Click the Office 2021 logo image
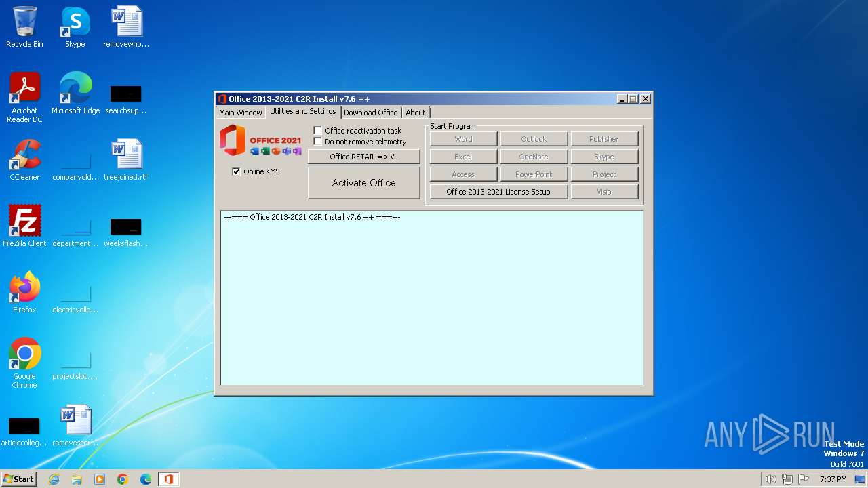 [260, 140]
